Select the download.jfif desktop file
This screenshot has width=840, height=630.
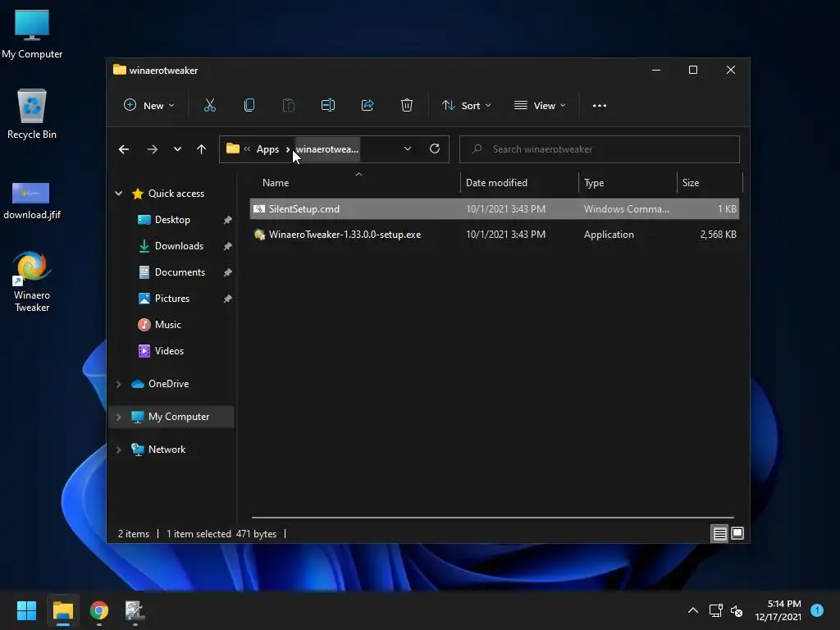click(32, 201)
